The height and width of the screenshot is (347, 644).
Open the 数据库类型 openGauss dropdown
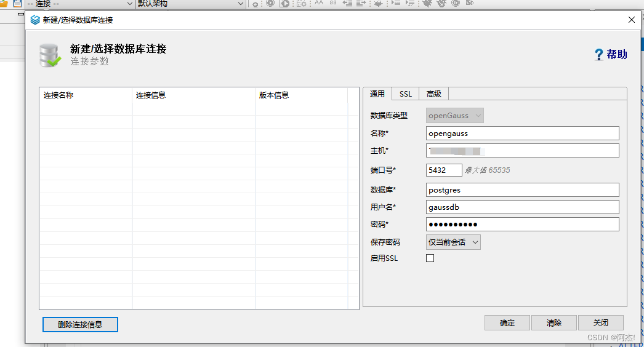click(x=454, y=116)
